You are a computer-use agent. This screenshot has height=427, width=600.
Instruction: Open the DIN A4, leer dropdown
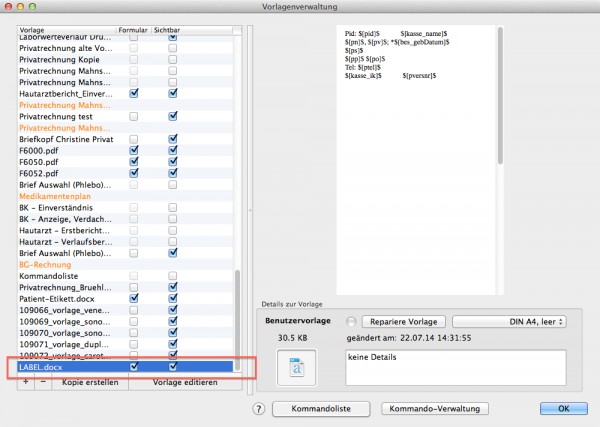tap(509, 322)
